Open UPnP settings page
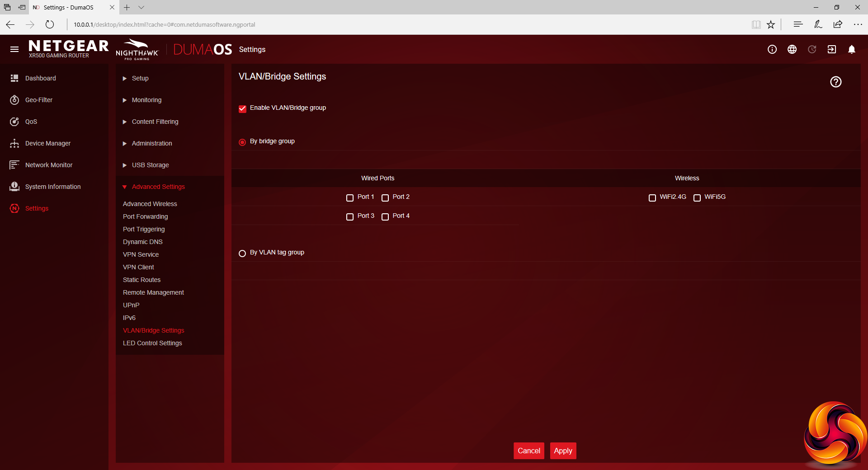Image resolution: width=868 pixels, height=470 pixels. click(131, 305)
